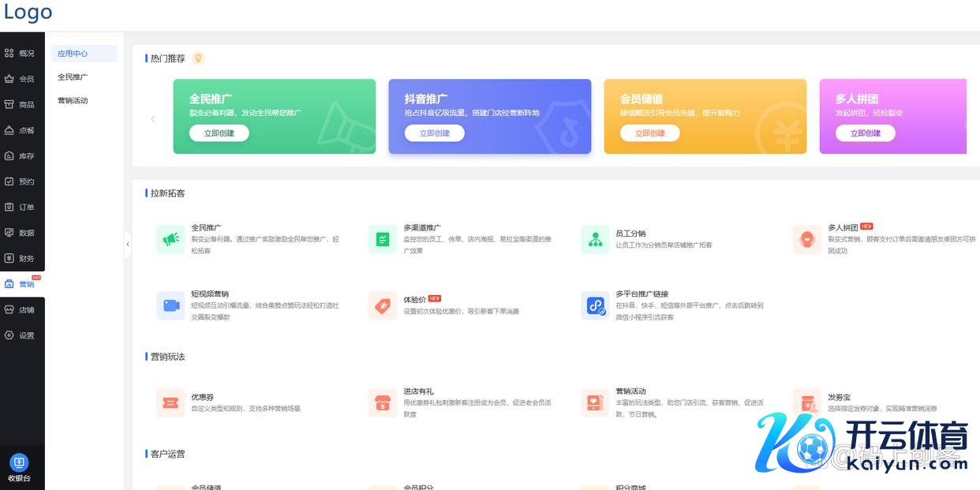Click the 全民推广 megaphone icon
980x490 pixels.
pyautogui.click(x=170, y=239)
